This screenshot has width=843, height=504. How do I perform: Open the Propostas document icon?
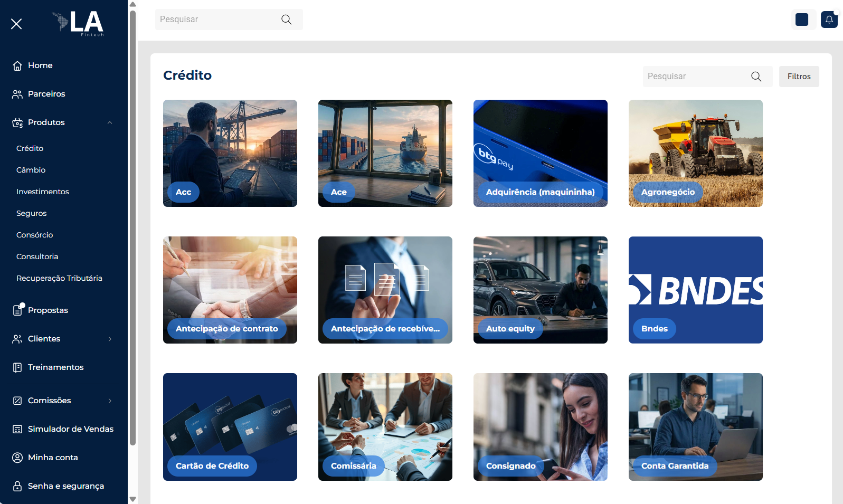click(17, 310)
